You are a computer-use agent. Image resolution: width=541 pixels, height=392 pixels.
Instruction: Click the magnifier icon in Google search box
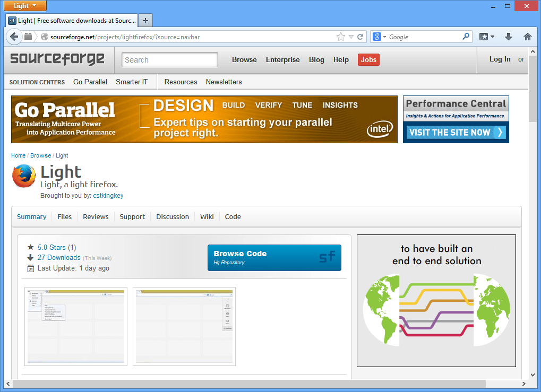pyautogui.click(x=466, y=36)
